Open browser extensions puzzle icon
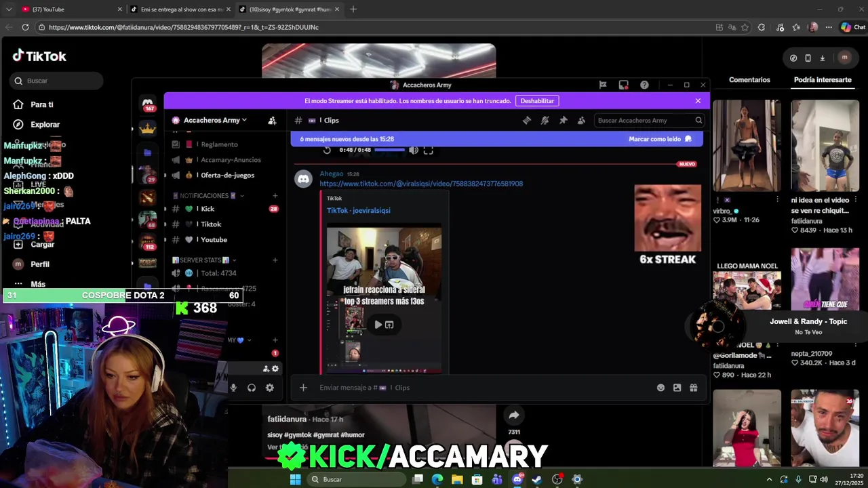This screenshot has width=868, height=488. click(x=762, y=27)
